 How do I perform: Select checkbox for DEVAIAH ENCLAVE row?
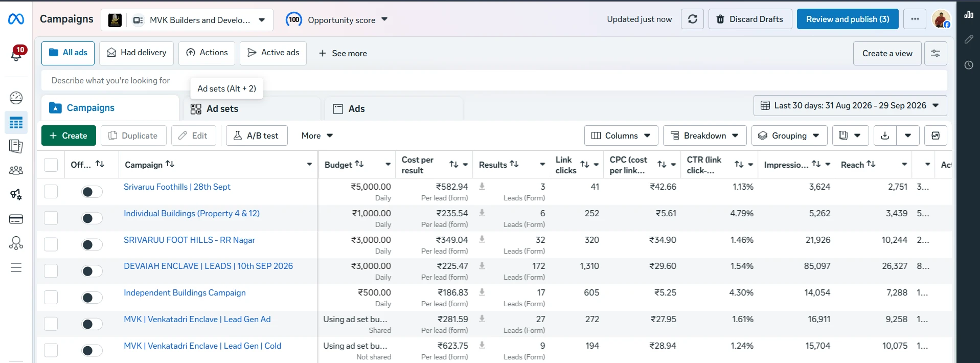[x=51, y=271]
